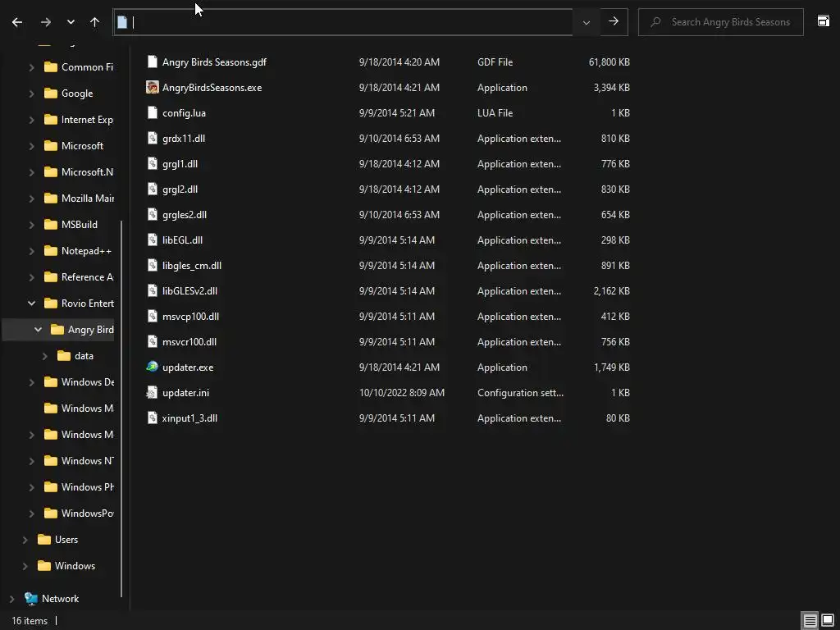Select the grgl1.dll file icon

pos(153,164)
